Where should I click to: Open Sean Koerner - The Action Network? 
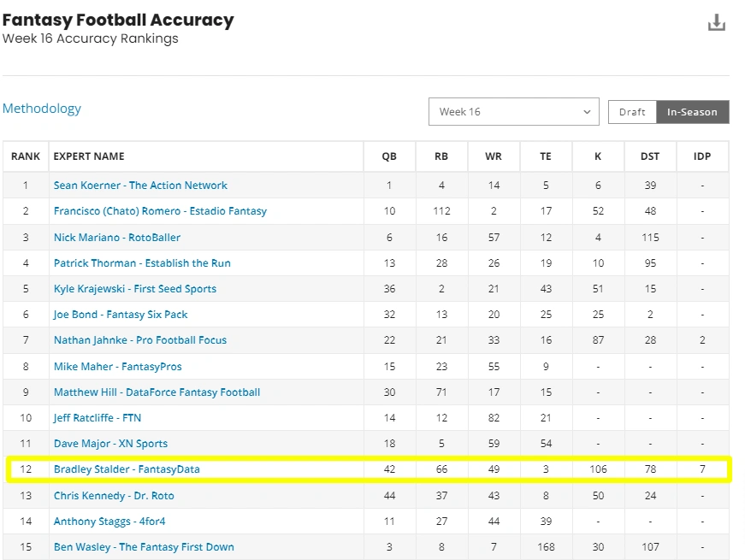(x=140, y=186)
